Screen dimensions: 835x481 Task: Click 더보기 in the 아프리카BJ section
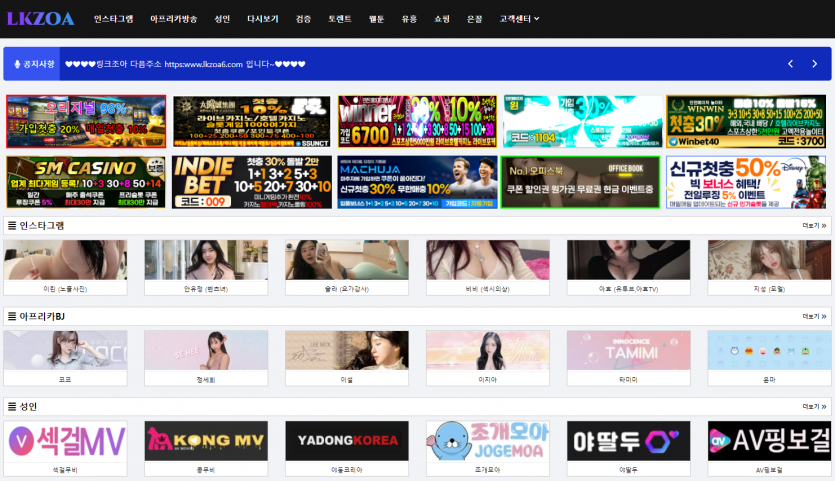coord(814,316)
